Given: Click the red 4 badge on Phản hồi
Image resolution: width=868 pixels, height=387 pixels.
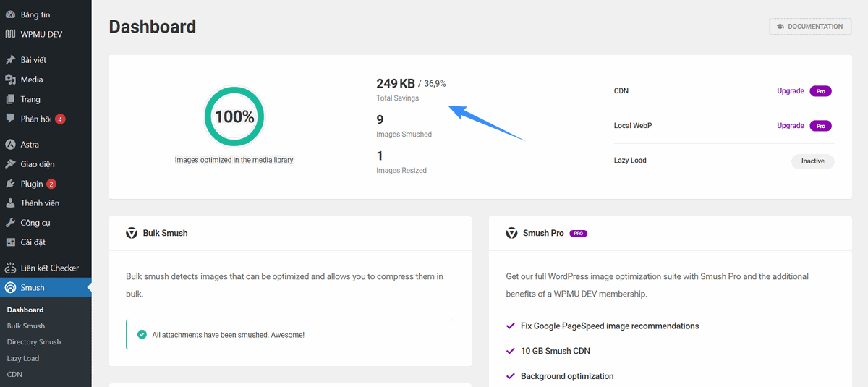Looking at the screenshot, I should pyautogui.click(x=60, y=119).
